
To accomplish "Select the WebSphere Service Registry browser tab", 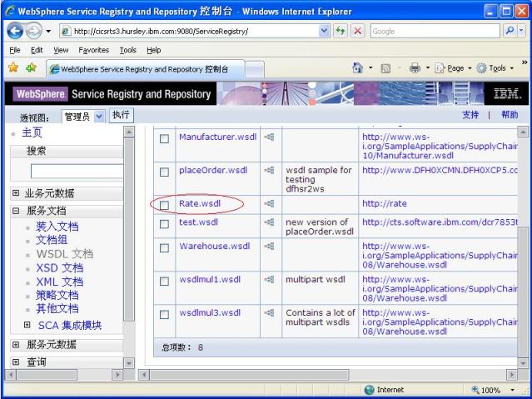I will coord(145,69).
